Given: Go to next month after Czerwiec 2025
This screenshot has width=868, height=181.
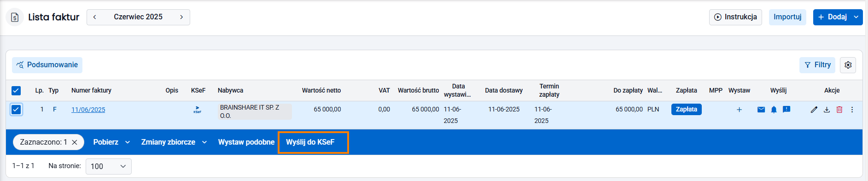Looking at the screenshot, I should 181,17.
